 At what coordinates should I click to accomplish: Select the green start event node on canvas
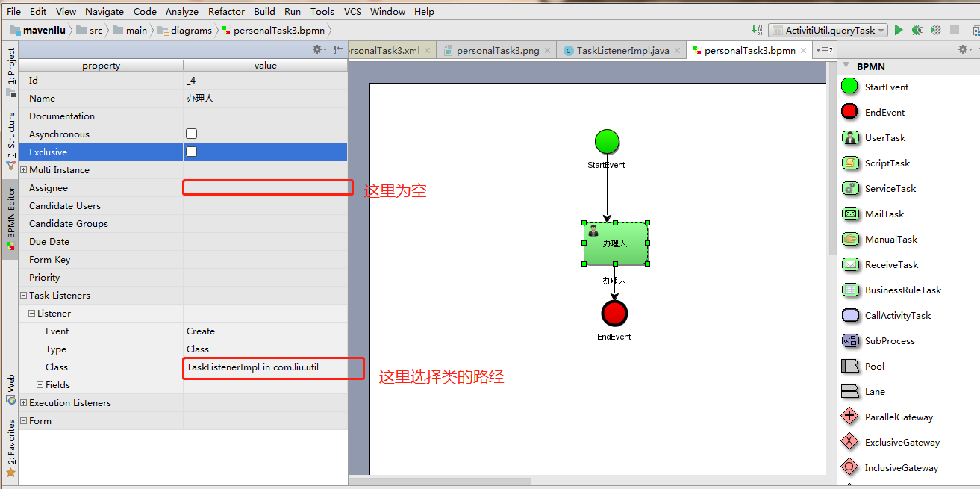pos(607,142)
